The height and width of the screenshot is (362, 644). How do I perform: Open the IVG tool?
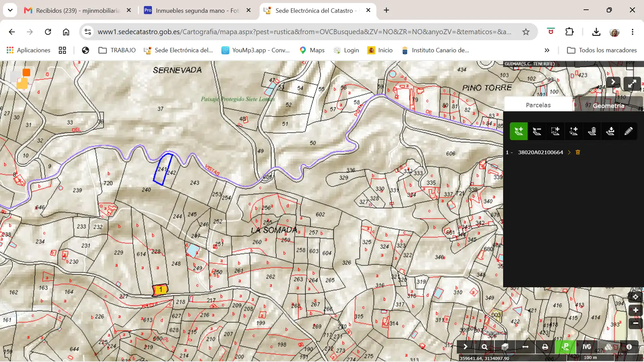[587, 347]
